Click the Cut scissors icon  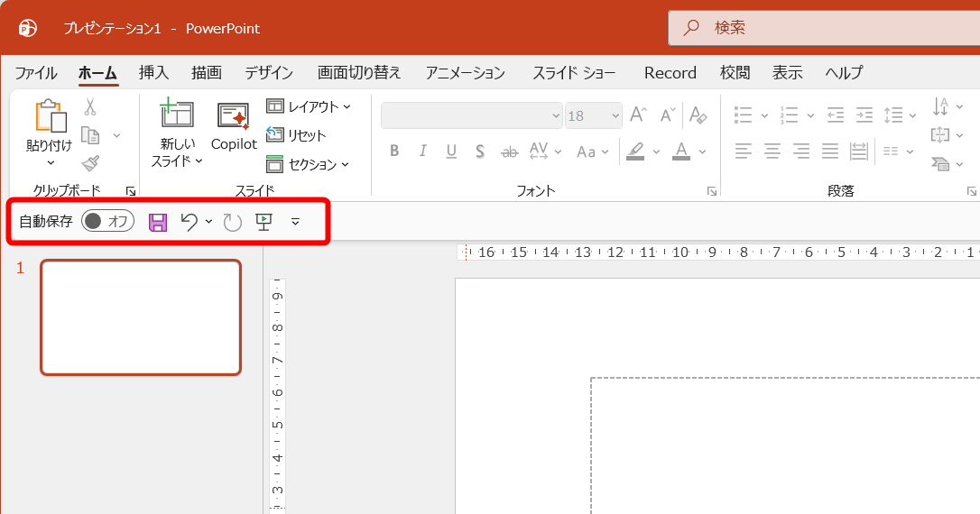(x=90, y=106)
